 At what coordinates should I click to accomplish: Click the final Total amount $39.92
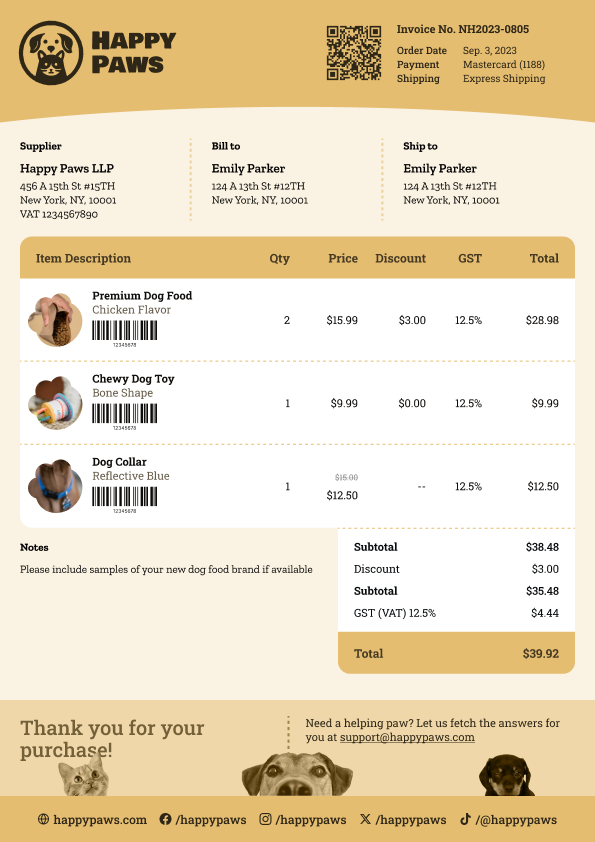[541, 654]
